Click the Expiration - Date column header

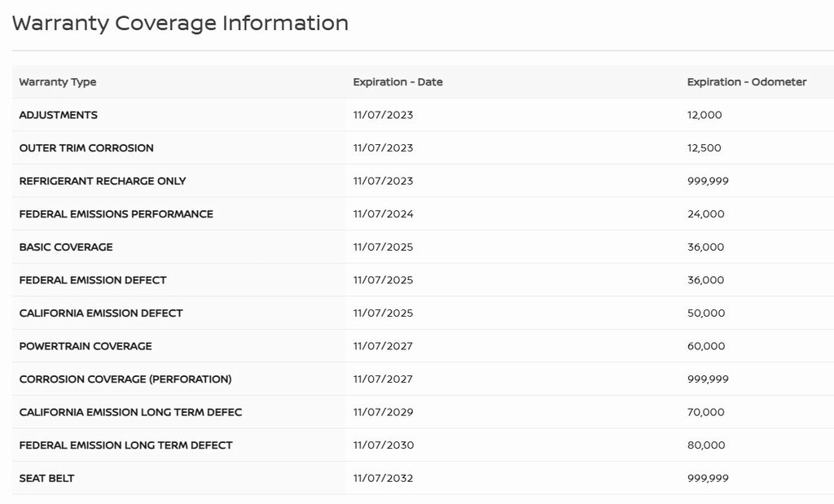[x=397, y=82]
